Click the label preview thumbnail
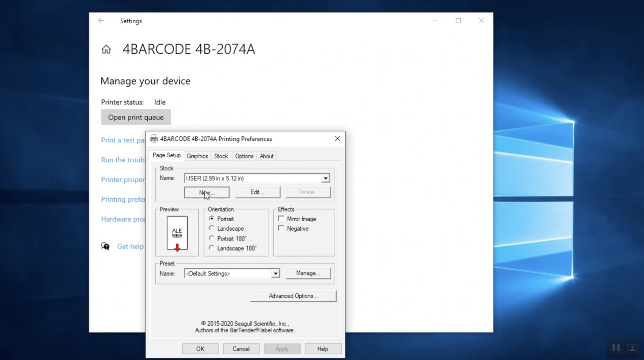Image resolution: width=644 pixels, height=360 pixels. [177, 233]
